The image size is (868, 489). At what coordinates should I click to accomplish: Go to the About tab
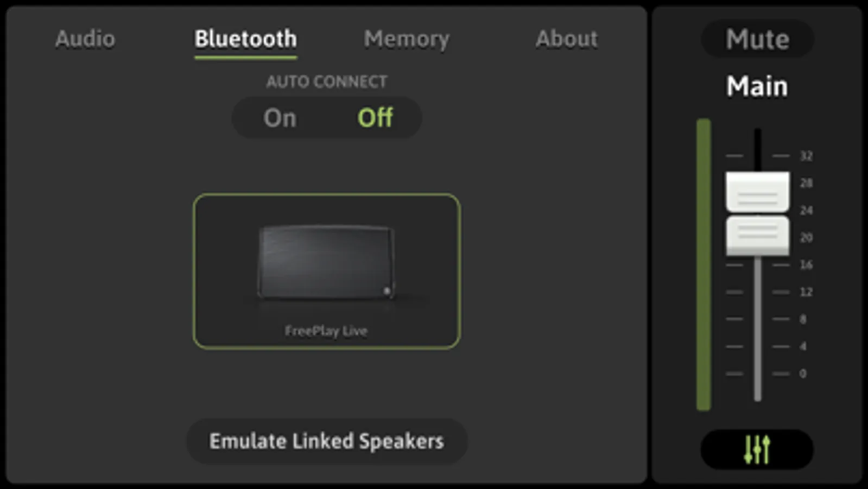pyautogui.click(x=567, y=39)
